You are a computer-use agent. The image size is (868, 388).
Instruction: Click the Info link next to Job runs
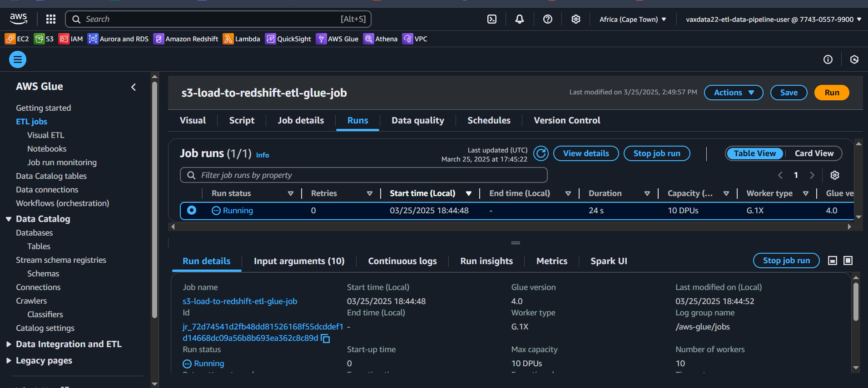263,155
